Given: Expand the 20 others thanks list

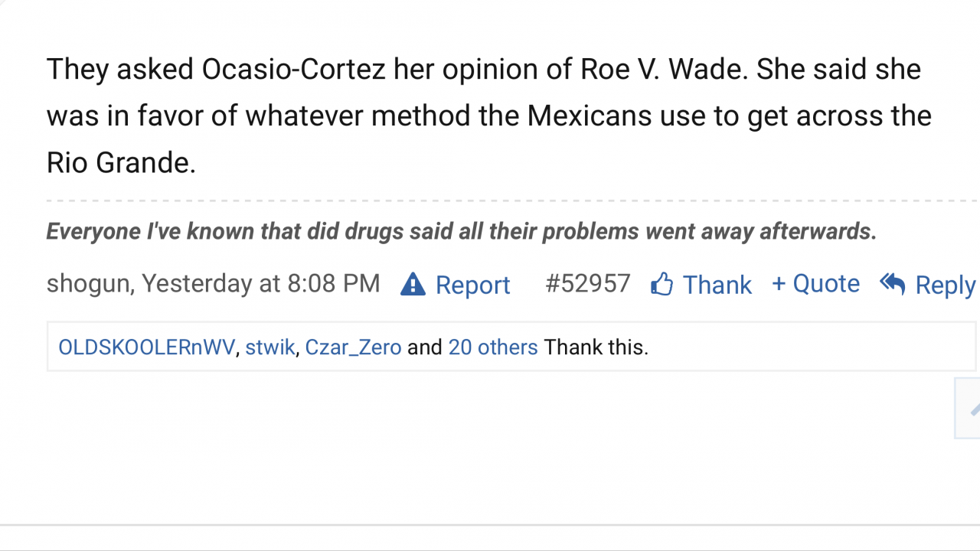Looking at the screenshot, I should [493, 347].
